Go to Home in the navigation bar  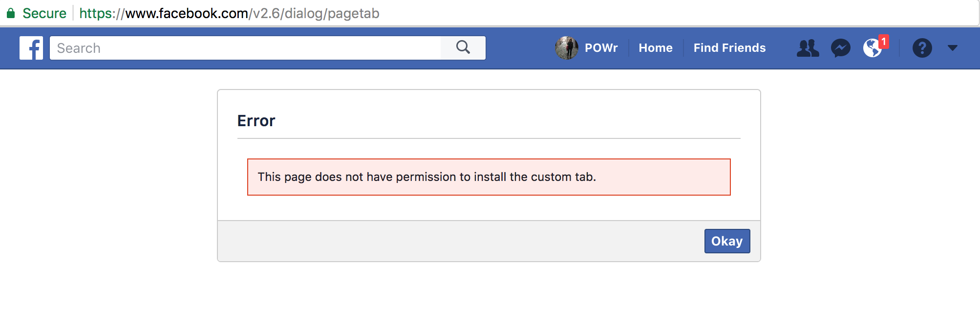[656, 48]
